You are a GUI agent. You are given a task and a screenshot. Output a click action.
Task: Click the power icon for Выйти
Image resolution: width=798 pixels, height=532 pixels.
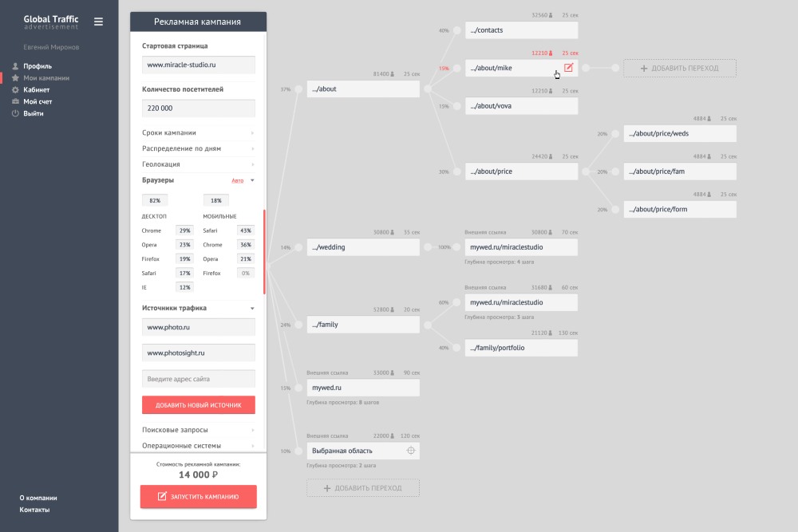pos(15,114)
